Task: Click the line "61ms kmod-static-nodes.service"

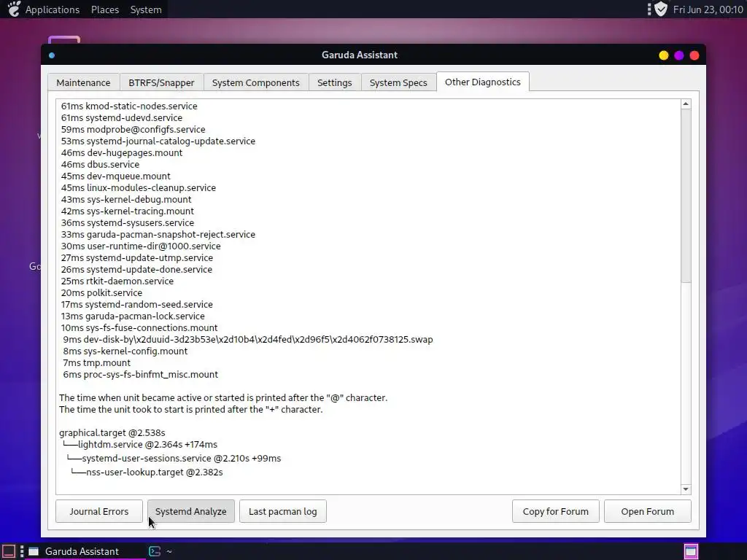Action: pos(129,106)
